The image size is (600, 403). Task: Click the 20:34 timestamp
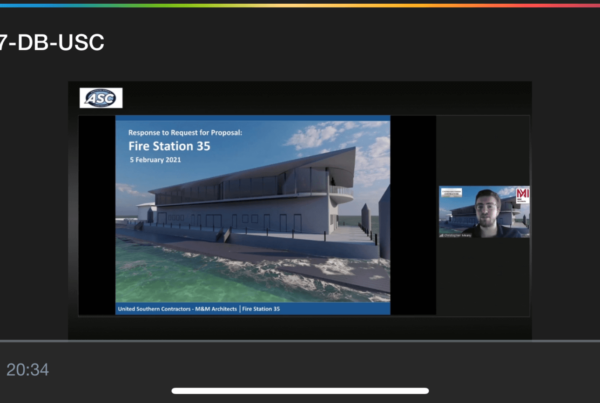click(x=27, y=370)
